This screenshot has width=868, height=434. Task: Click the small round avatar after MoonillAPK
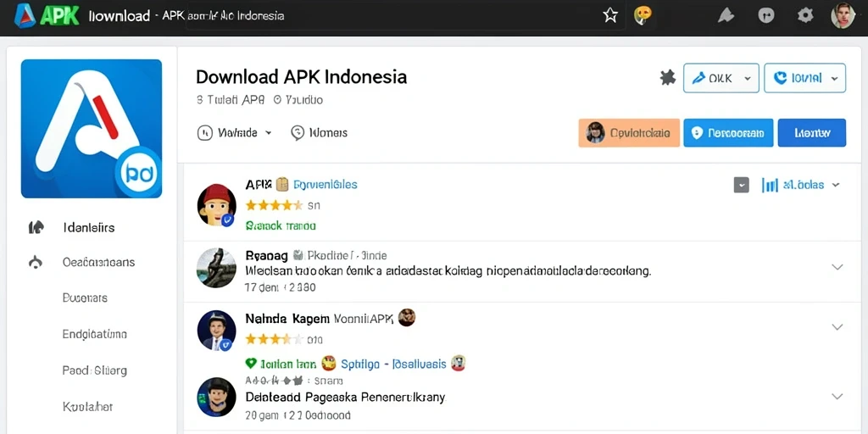(x=406, y=317)
